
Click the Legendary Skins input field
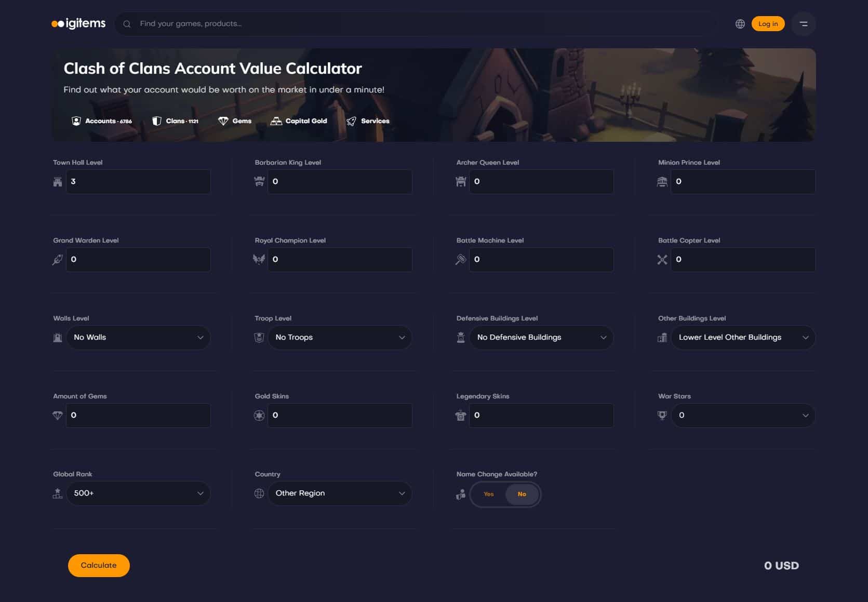click(x=541, y=416)
